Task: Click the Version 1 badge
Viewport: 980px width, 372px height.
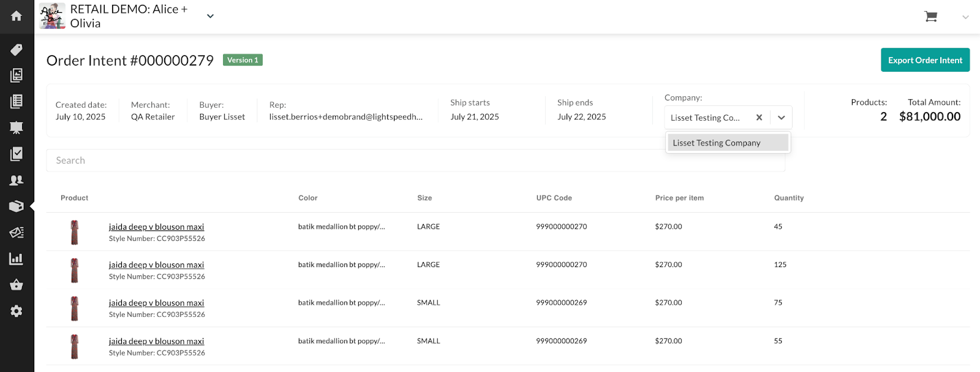Action: click(x=243, y=60)
